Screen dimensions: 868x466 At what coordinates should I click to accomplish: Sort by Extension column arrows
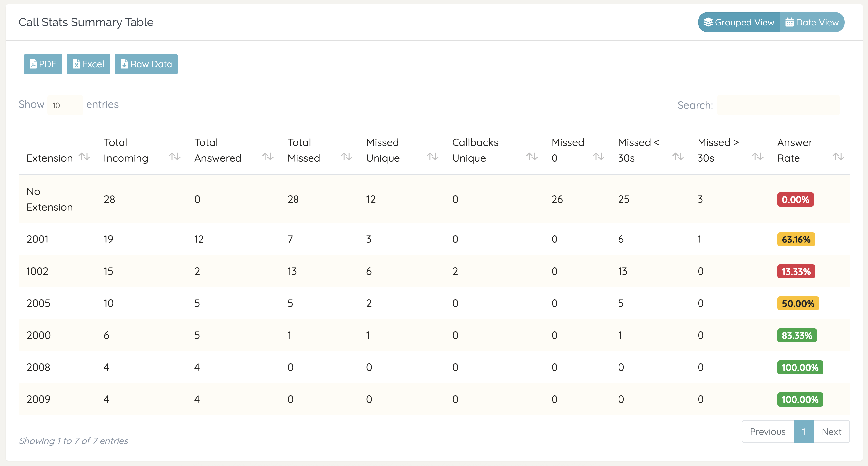point(84,157)
